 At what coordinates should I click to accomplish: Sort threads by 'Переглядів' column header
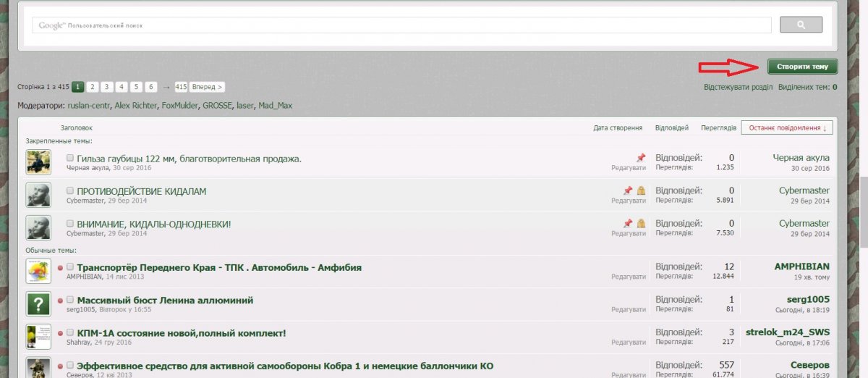pos(718,127)
